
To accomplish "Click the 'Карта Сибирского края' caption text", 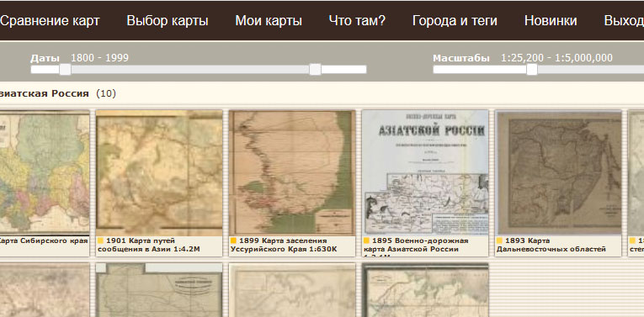I will [44, 240].
